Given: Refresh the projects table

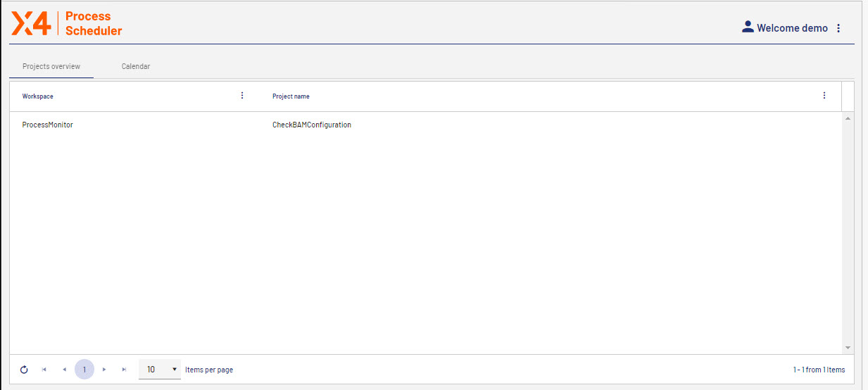Looking at the screenshot, I should point(24,370).
